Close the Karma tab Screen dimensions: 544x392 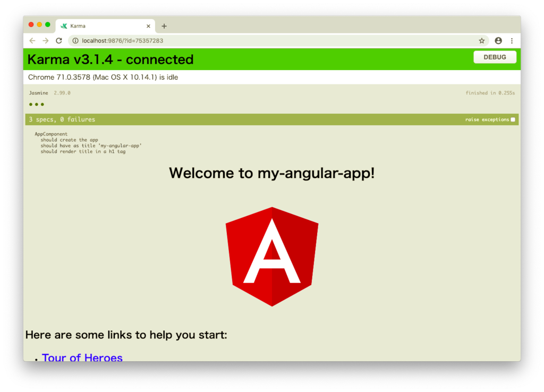pos(148,26)
